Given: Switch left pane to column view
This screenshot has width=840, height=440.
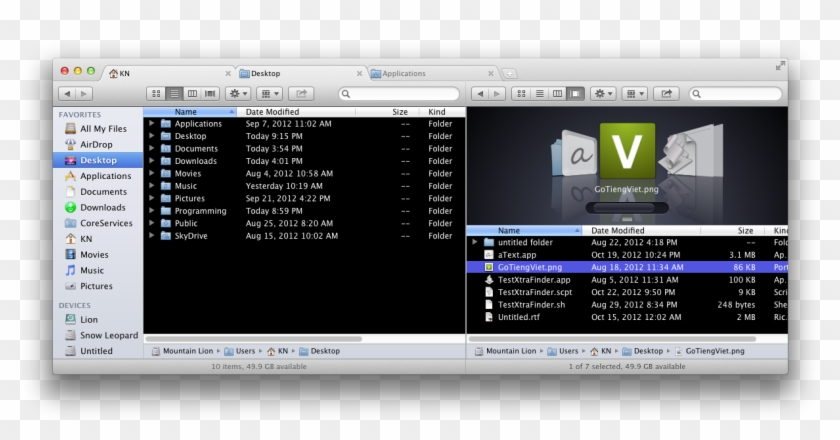Looking at the screenshot, I should pyautogui.click(x=192, y=93).
